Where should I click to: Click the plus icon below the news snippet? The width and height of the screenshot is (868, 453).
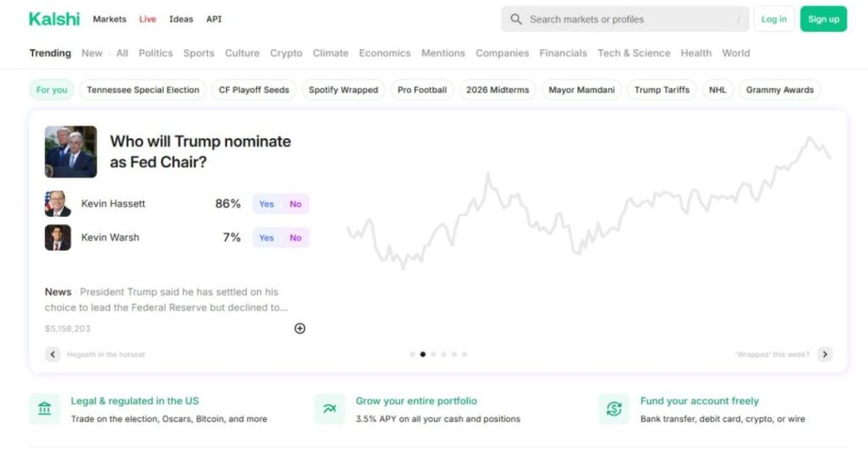coord(299,329)
